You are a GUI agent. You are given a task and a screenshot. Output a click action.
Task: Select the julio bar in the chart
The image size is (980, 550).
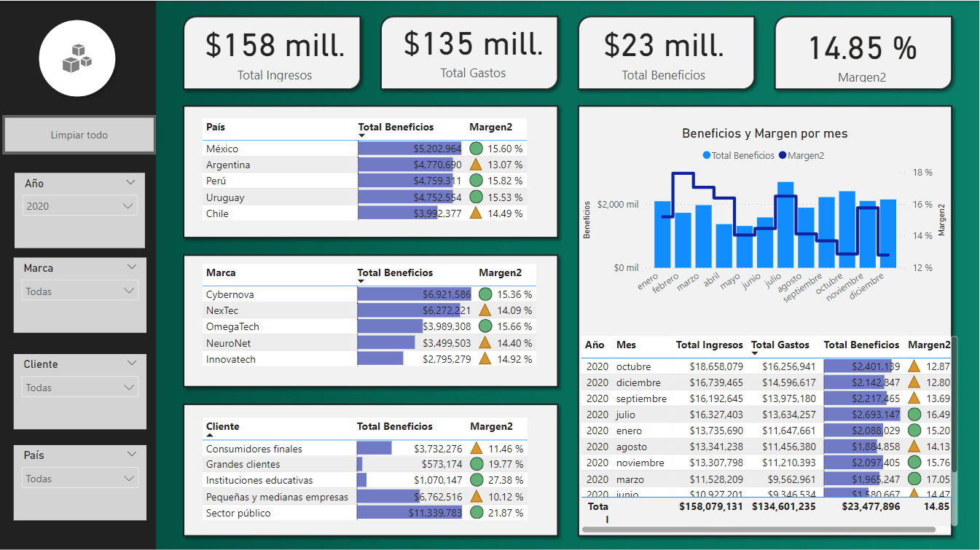pyautogui.click(x=785, y=224)
